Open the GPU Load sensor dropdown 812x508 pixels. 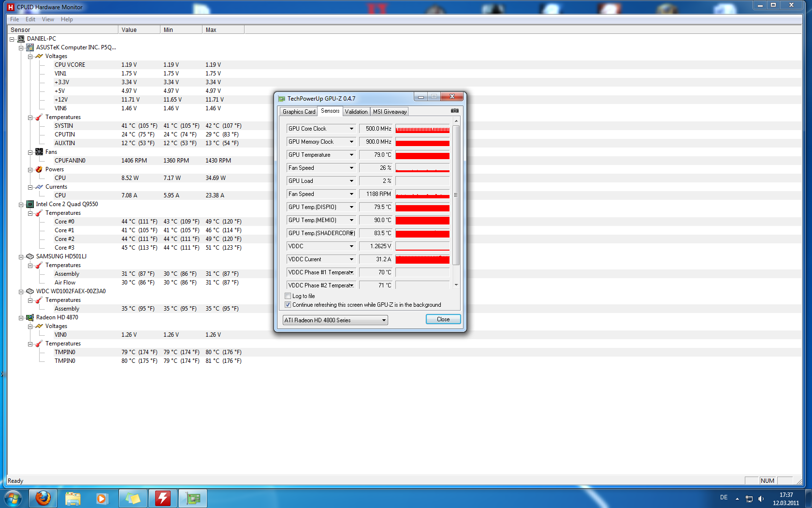[351, 181]
